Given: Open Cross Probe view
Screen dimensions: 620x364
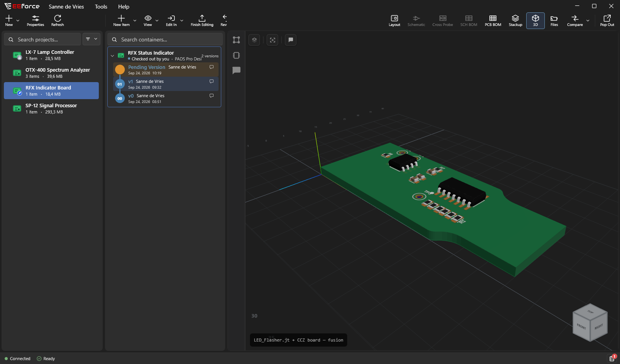Looking at the screenshot, I should [x=443, y=21].
